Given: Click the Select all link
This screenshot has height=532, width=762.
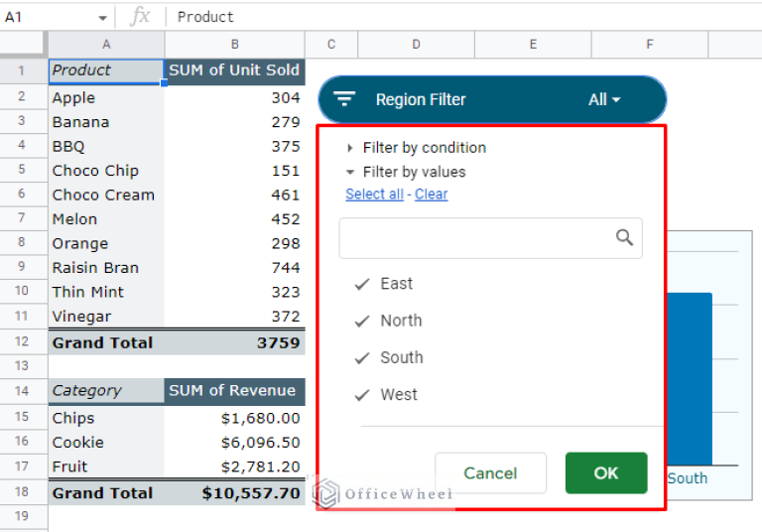Looking at the screenshot, I should pyautogui.click(x=374, y=195).
